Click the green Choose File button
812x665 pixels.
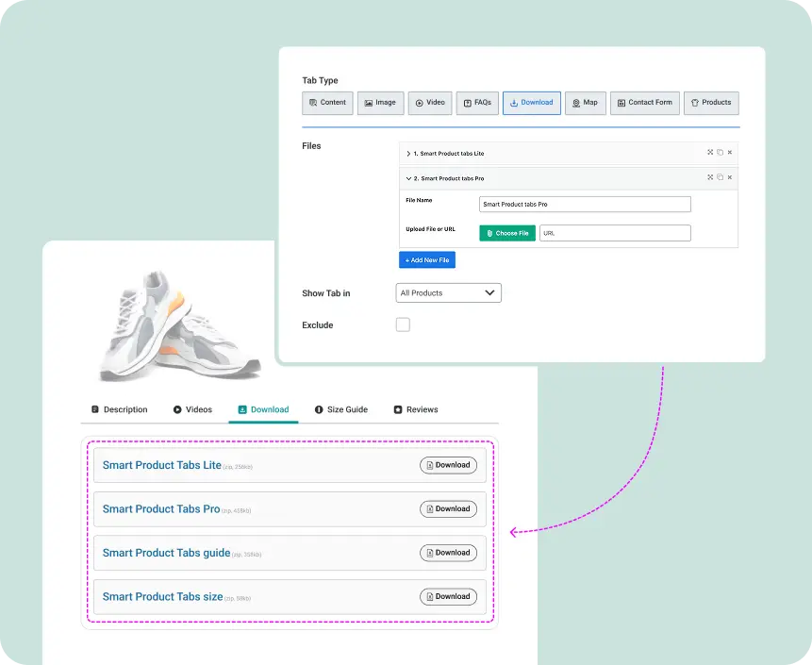coord(507,233)
